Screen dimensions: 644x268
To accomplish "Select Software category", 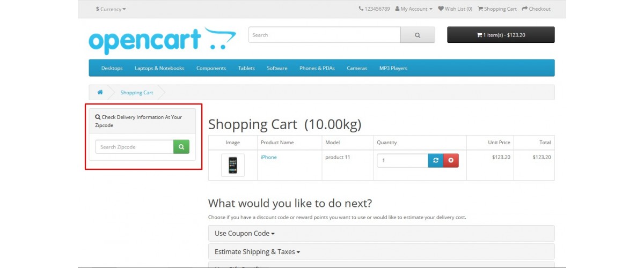I will coord(277,68).
